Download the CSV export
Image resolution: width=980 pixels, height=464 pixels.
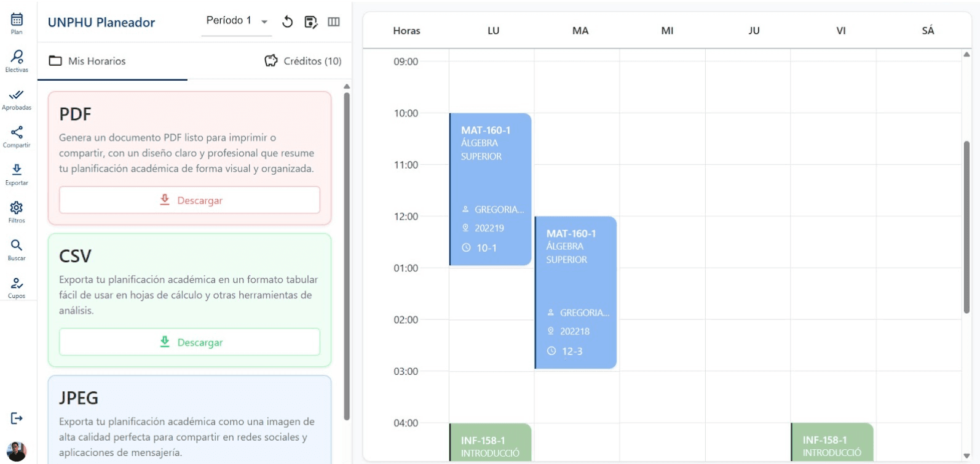point(190,342)
